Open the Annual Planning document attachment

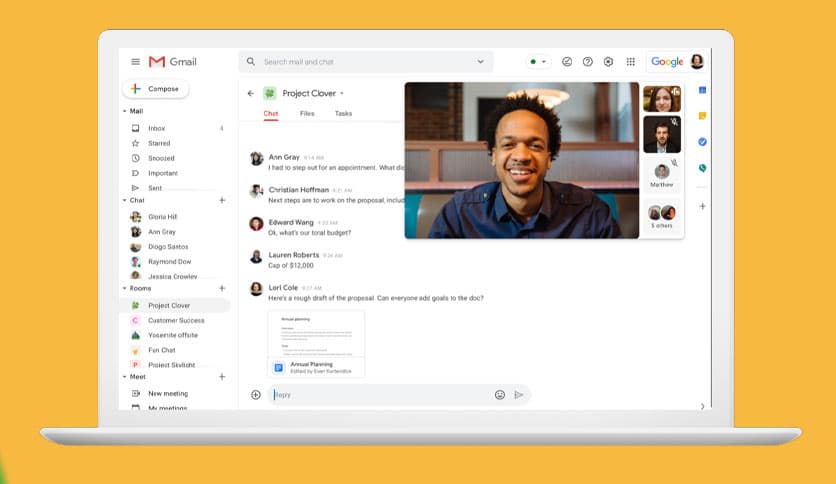pos(316,344)
